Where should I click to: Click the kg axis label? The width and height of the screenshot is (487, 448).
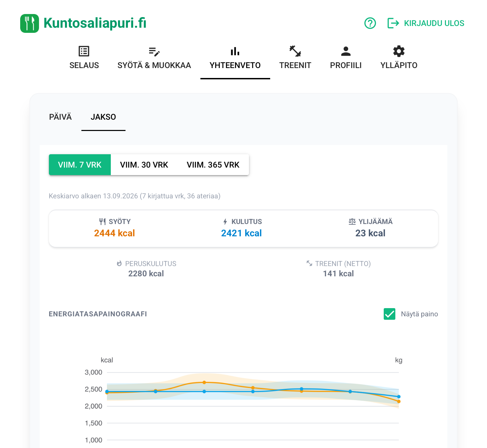[399, 360]
